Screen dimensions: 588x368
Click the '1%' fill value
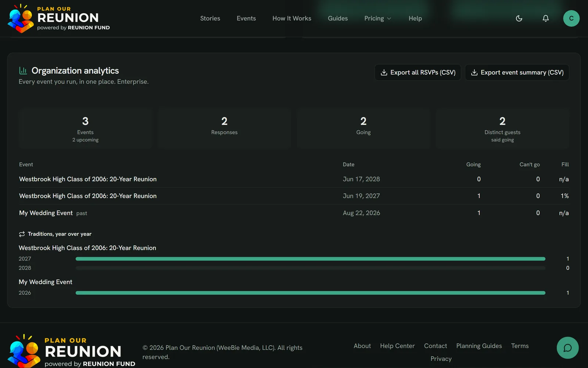point(565,196)
